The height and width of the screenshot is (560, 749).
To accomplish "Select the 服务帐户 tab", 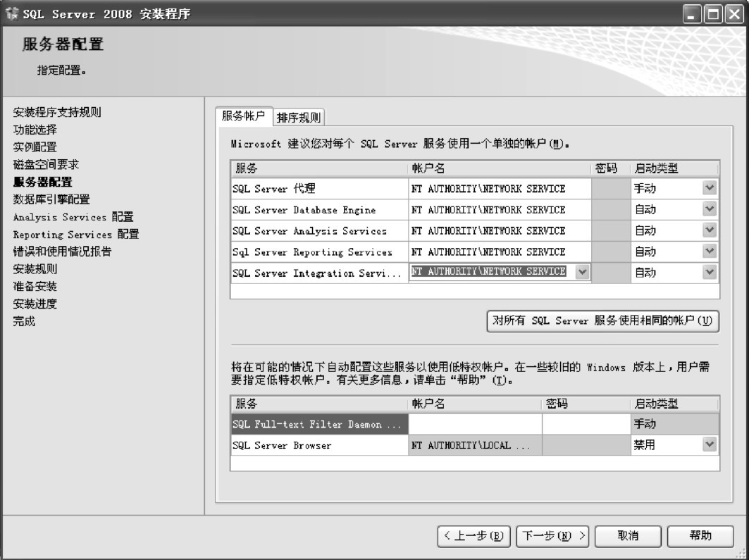I will click(x=244, y=116).
